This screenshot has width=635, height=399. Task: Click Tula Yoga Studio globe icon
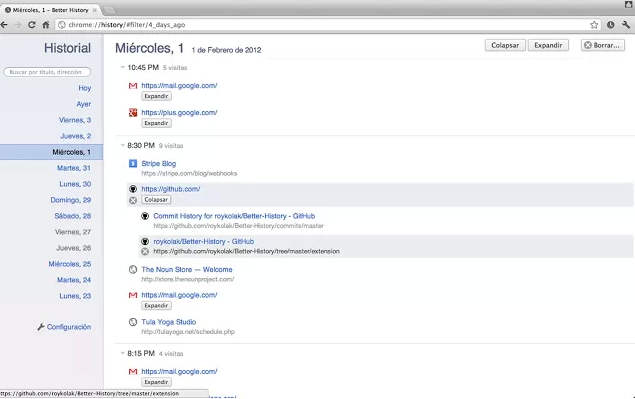pos(133,322)
